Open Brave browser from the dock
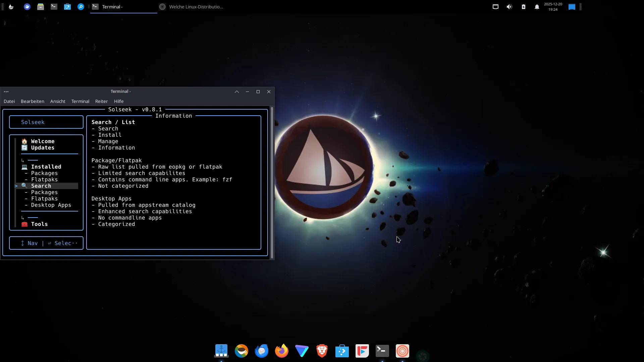The image size is (644, 362). [x=322, y=351]
